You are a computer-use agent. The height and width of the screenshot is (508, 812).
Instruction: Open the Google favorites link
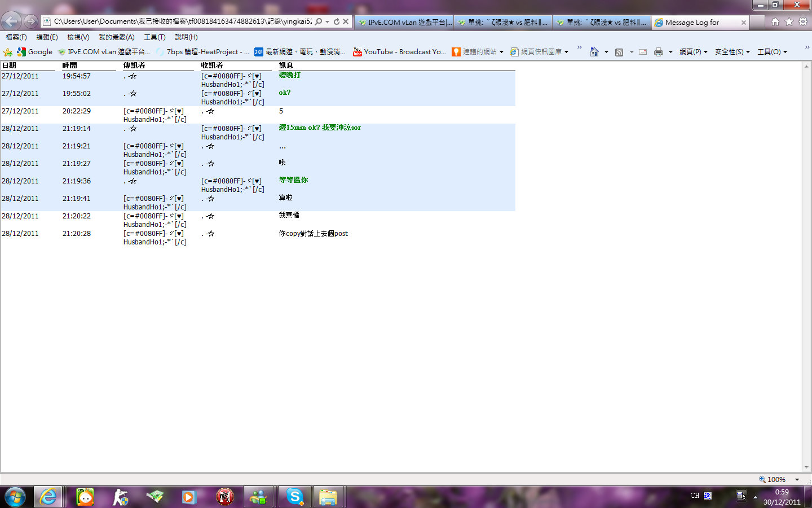(x=34, y=52)
